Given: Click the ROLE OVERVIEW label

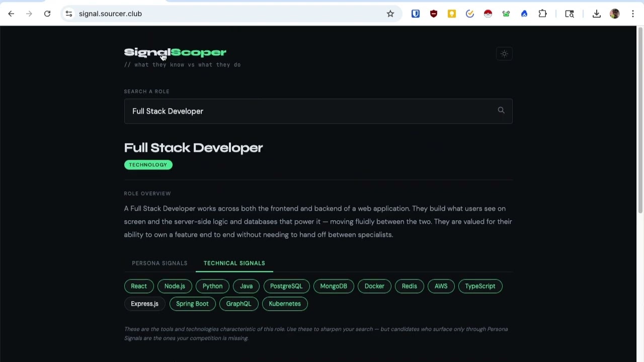Looking at the screenshot, I should pyautogui.click(x=147, y=194).
